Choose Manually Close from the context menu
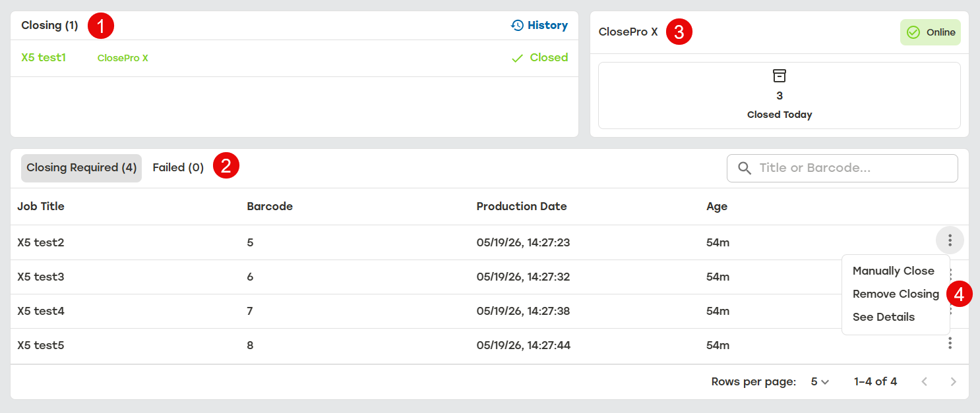 point(894,271)
